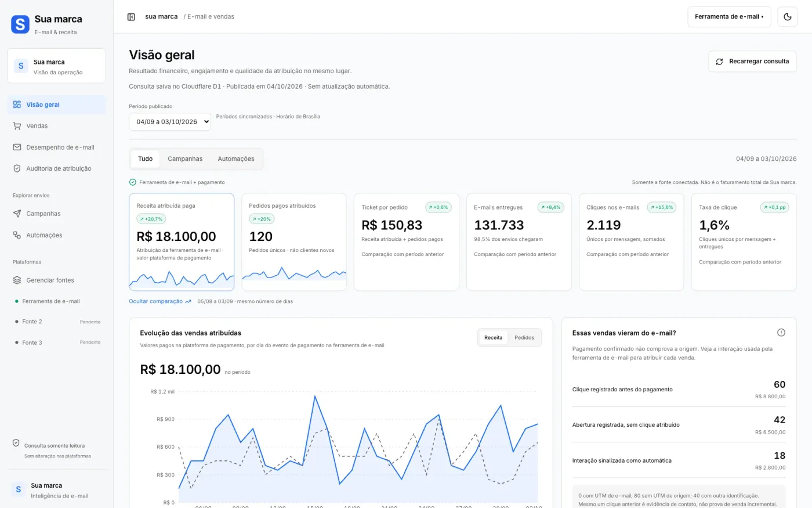Click the Recarregar consulta button
Viewport: 812px width, 508px height.
coord(752,62)
